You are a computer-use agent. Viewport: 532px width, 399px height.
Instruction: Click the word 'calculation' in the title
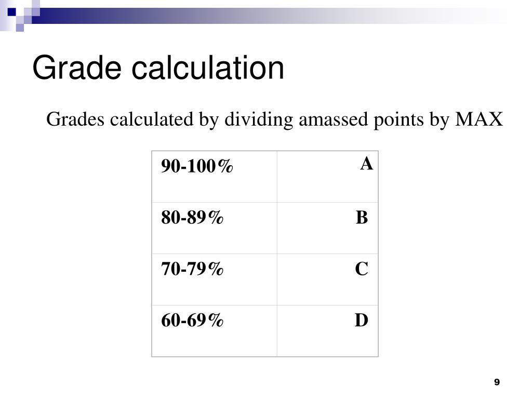click(x=208, y=68)
